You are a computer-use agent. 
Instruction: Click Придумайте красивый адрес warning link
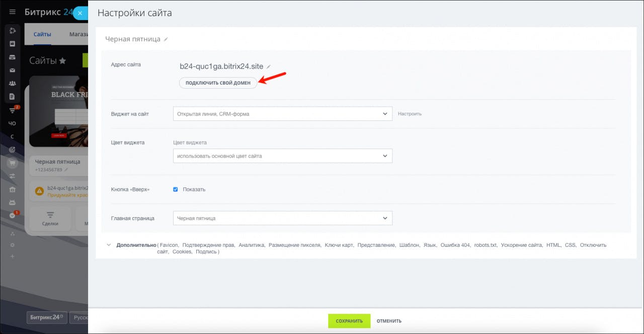67,194
